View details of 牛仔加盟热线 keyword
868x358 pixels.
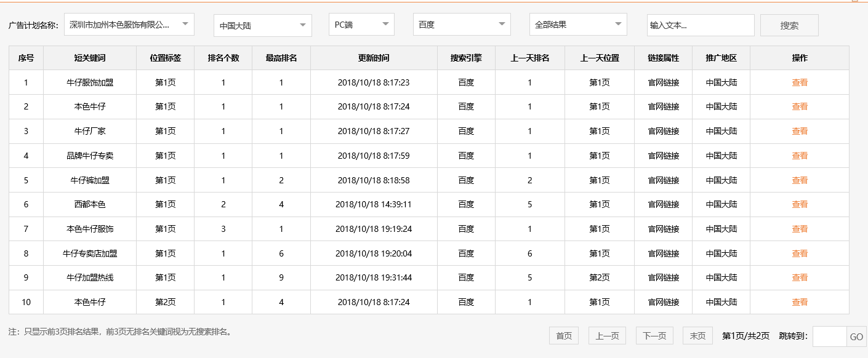coord(800,277)
